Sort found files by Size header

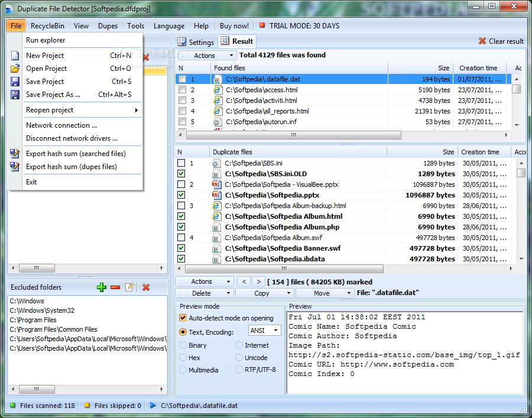pos(421,68)
